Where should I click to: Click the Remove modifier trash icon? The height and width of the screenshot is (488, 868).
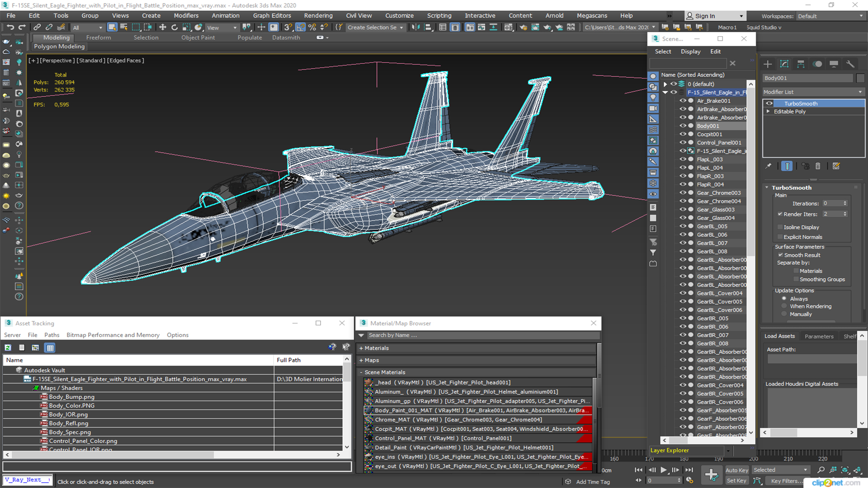(x=817, y=166)
